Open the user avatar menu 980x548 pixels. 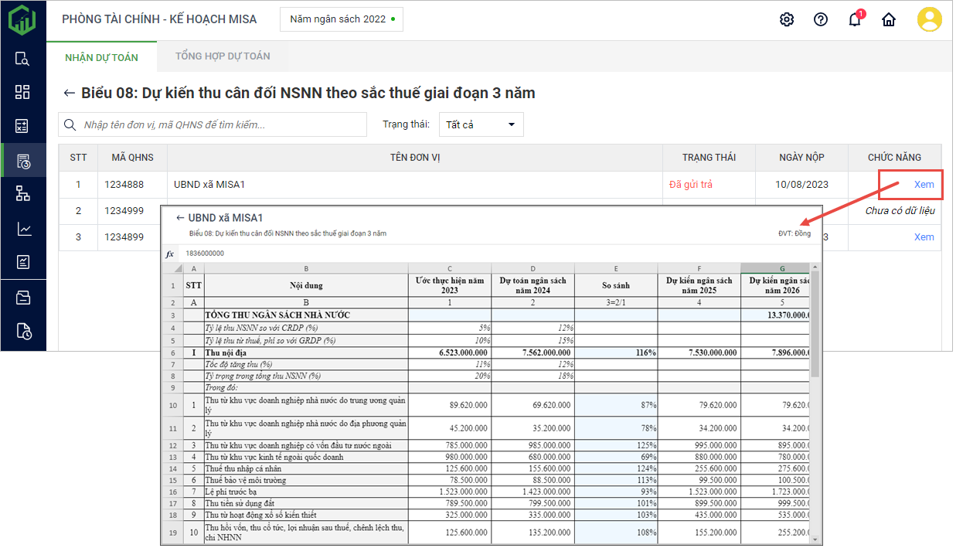tap(929, 19)
